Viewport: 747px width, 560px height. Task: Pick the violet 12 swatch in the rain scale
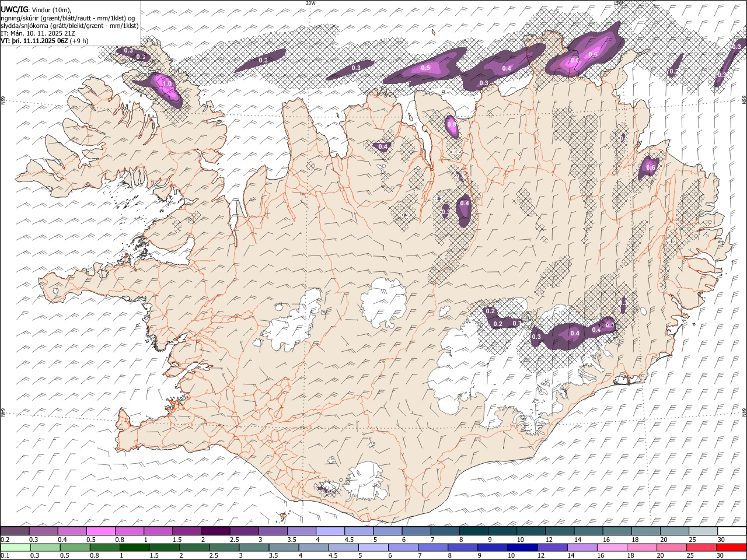coord(553,547)
